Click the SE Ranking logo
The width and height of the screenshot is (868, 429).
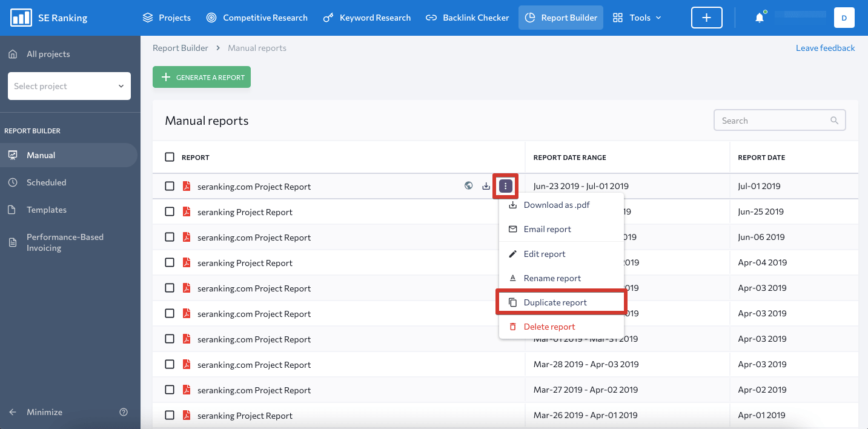pyautogui.click(x=49, y=18)
